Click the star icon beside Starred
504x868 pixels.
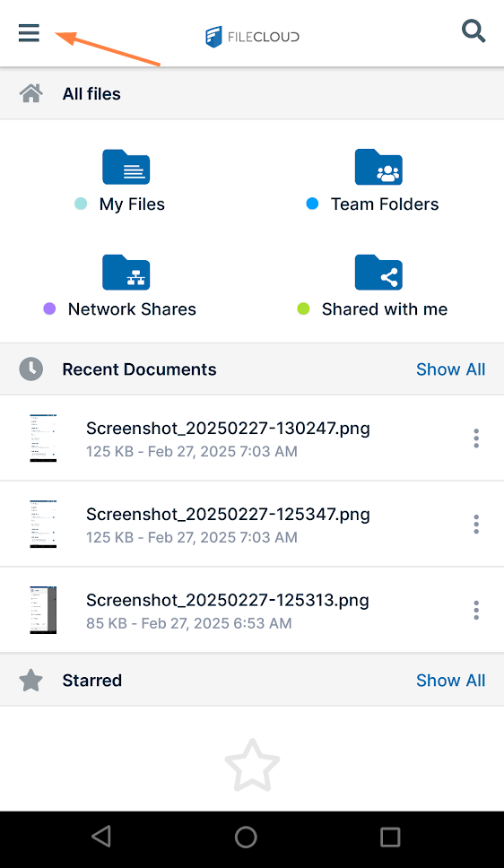tap(31, 681)
